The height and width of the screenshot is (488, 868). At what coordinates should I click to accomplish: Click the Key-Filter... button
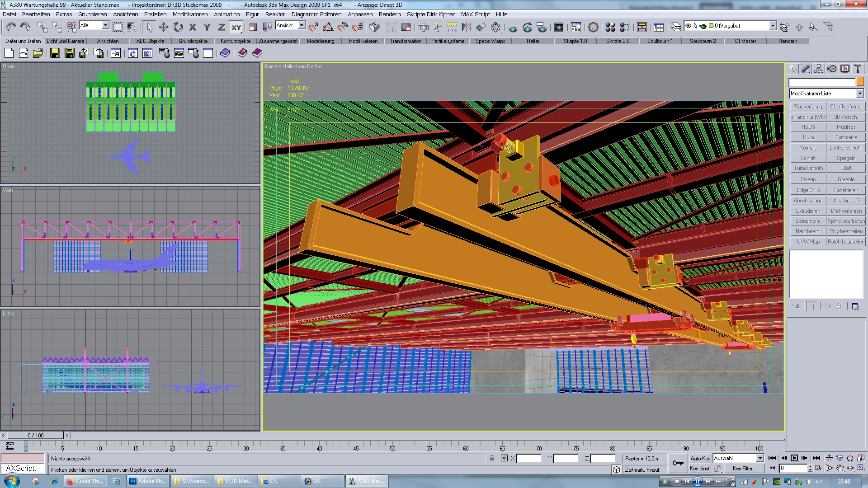coord(744,469)
